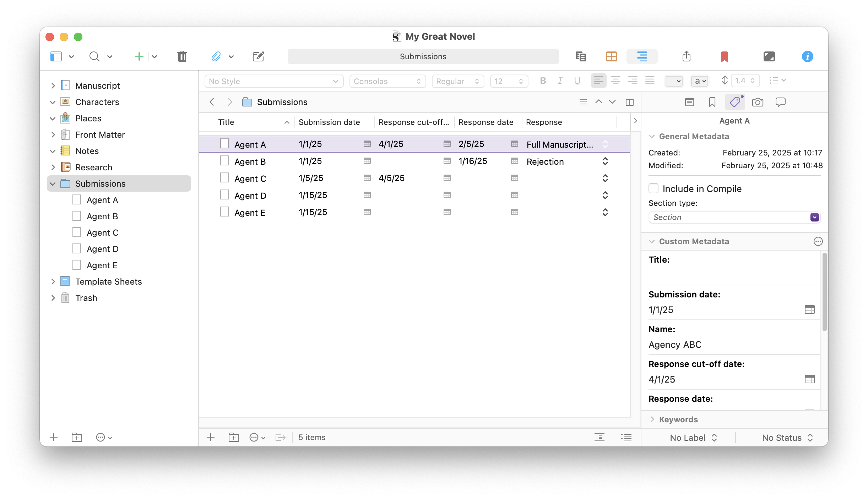This screenshot has width=868, height=499.
Task: Open the Bookmarks tab in inspector
Action: pyautogui.click(x=712, y=102)
